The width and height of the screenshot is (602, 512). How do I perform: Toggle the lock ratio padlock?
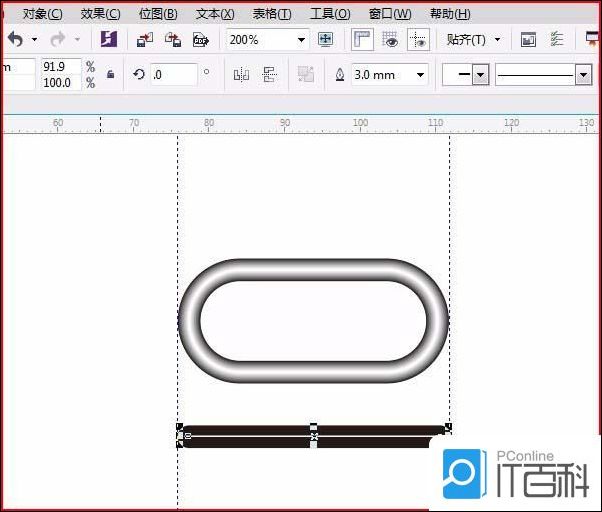click(x=110, y=75)
